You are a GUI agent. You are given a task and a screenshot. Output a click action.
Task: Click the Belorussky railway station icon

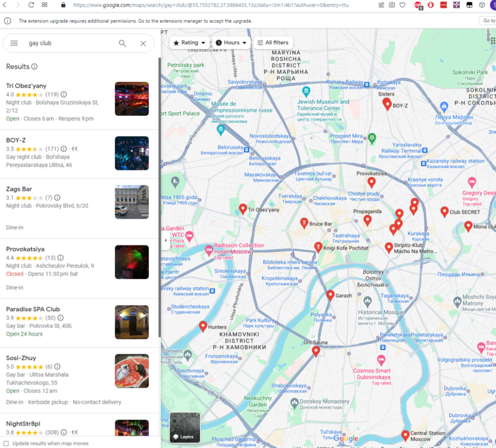pos(247,149)
